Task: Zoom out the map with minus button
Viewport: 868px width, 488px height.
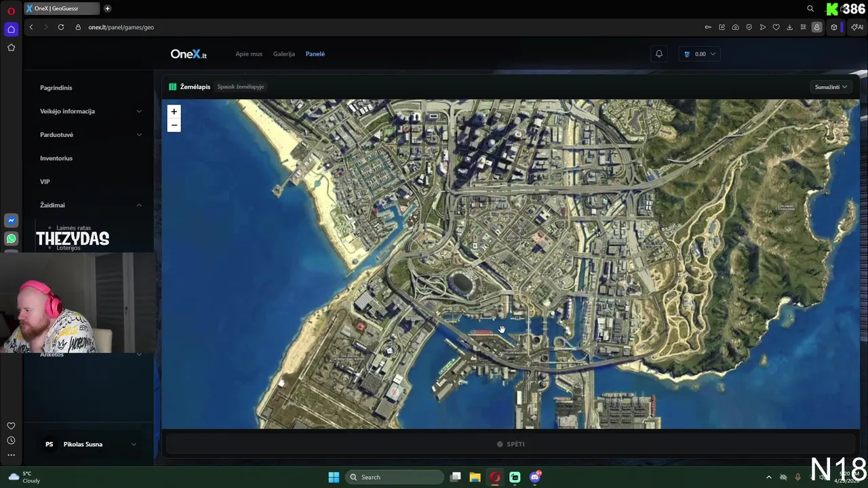Action: click(x=174, y=125)
